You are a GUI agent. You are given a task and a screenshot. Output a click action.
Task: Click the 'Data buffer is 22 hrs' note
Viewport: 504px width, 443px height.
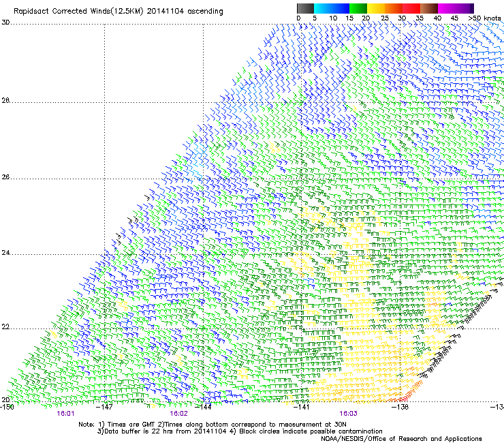point(162,431)
